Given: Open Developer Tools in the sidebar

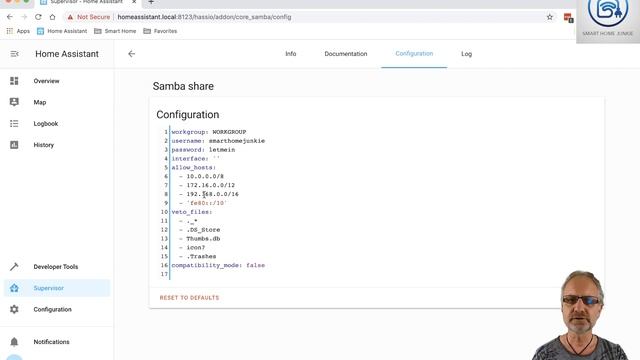Looking at the screenshot, I should click(57, 267).
